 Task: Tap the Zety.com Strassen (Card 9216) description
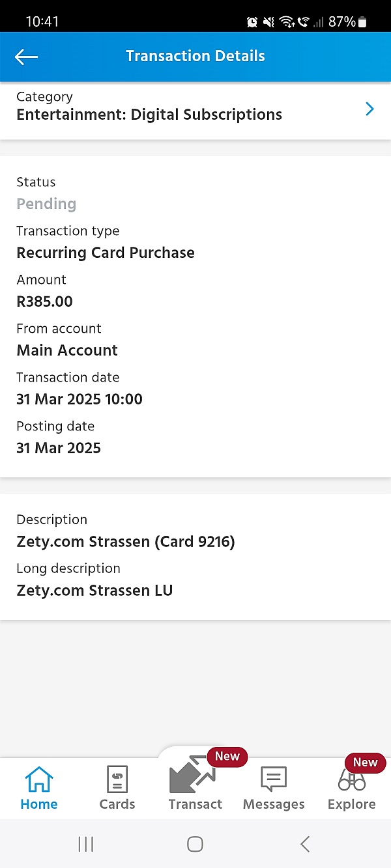125,542
